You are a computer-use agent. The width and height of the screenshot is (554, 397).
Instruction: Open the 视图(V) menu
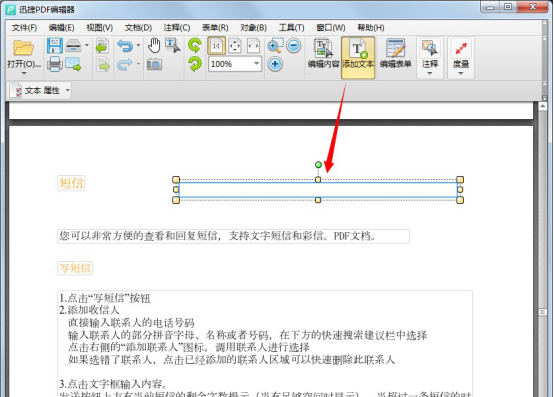coord(100,28)
